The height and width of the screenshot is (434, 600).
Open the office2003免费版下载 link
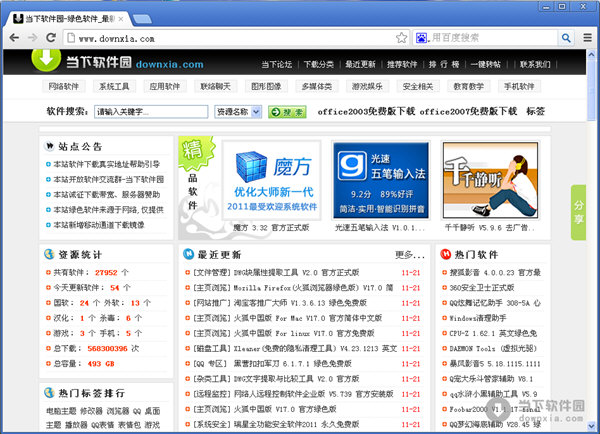click(x=366, y=111)
